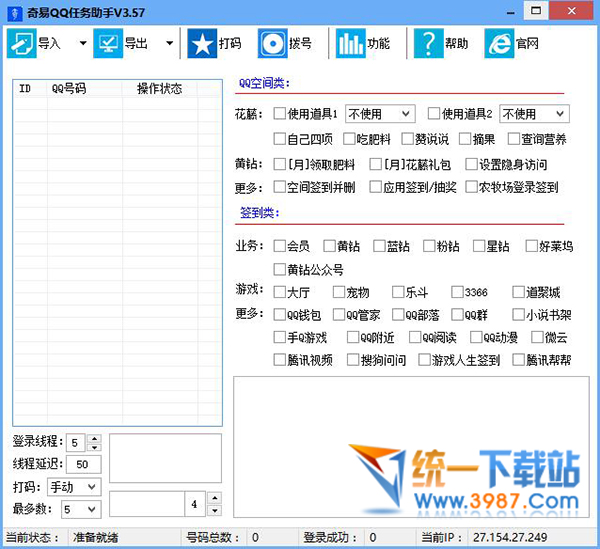
Task: Check the 自己四项 option
Action: 279,139
